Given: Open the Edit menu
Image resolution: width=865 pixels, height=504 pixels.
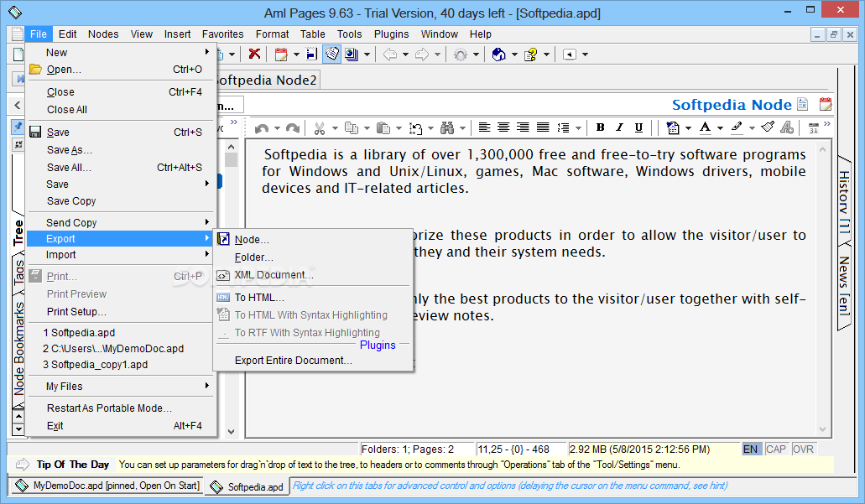Looking at the screenshot, I should [x=67, y=34].
